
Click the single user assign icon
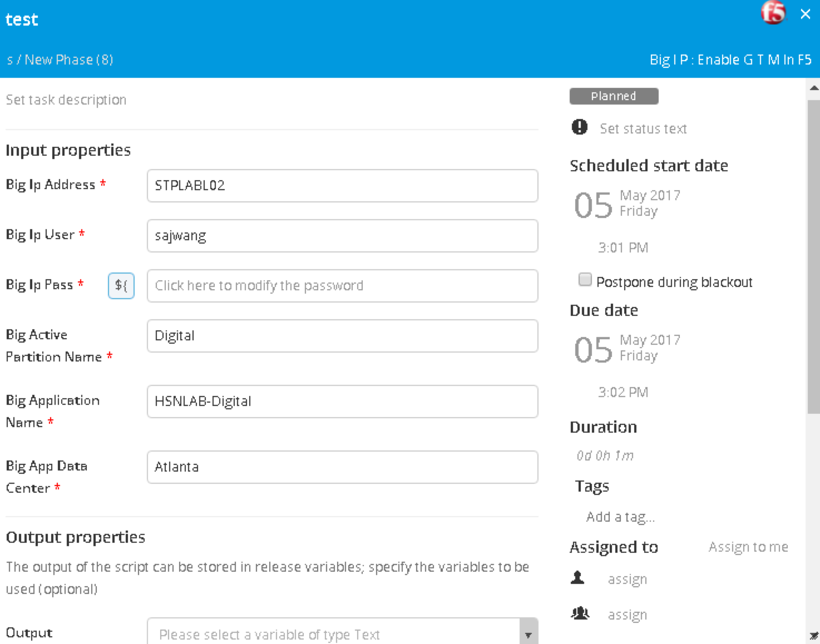click(x=577, y=578)
